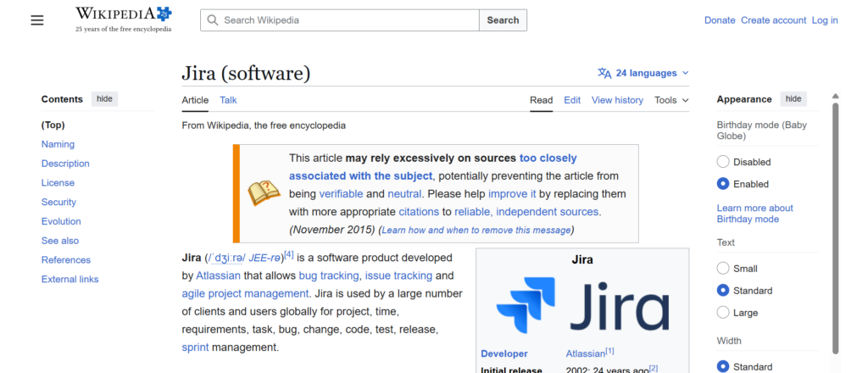Jump to Security section in Contents
The width and height of the screenshot is (868, 373).
point(58,203)
